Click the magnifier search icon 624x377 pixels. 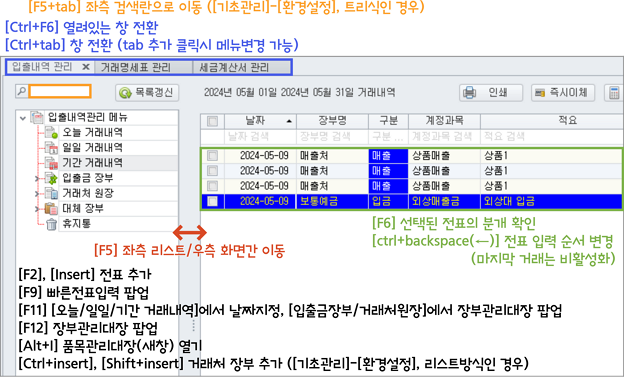point(21,91)
